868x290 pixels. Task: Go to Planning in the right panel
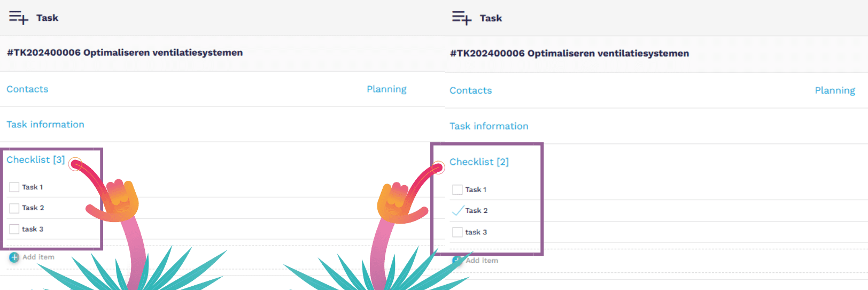click(x=835, y=90)
